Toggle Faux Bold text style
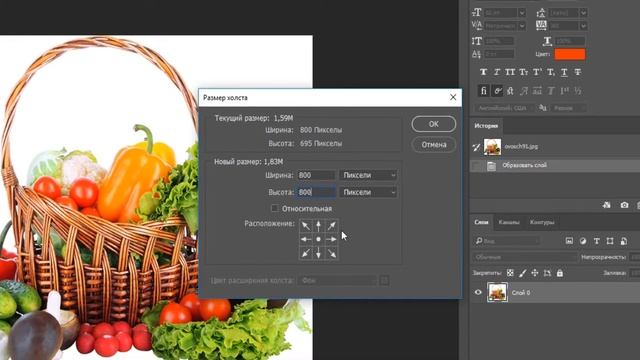The width and height of the screenshot is (640, 360). point(483,72)
